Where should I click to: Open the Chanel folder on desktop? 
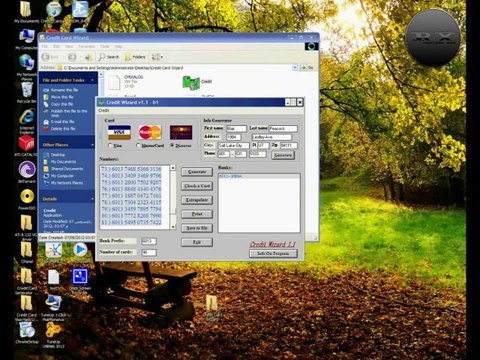click(27, 252)
